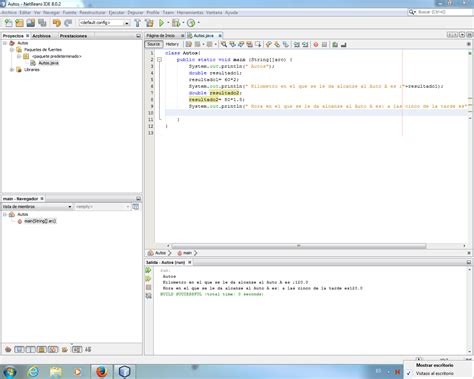Screen dimensions: 474x379
Task: Toggle Show Inherited Members filter in Navigator bottom bar
Action: click(x=8, y=349)
